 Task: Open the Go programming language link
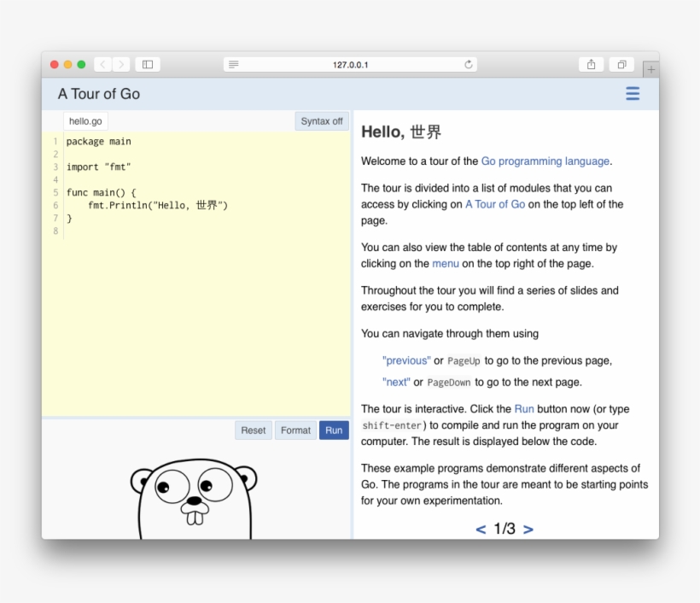(x=545, y=161)
